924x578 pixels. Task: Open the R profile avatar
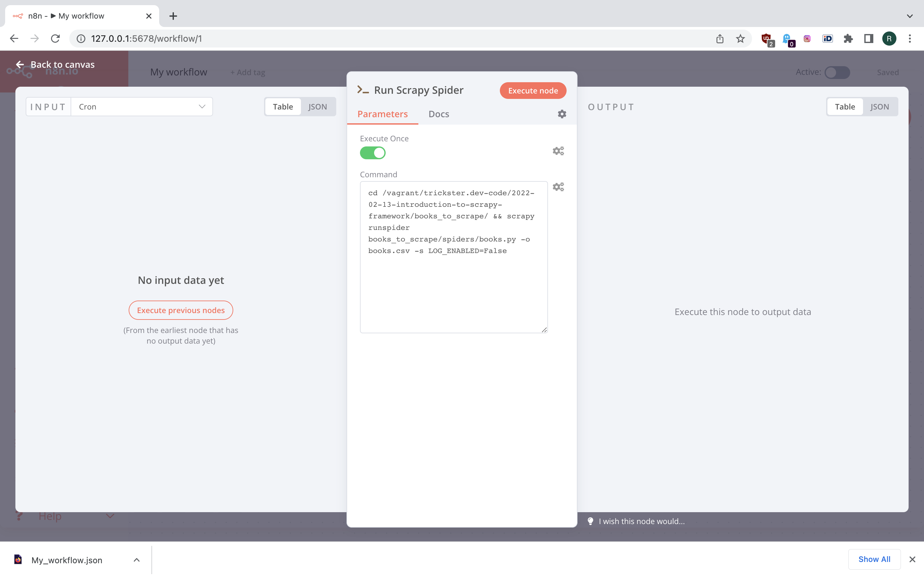coord(889,39)
